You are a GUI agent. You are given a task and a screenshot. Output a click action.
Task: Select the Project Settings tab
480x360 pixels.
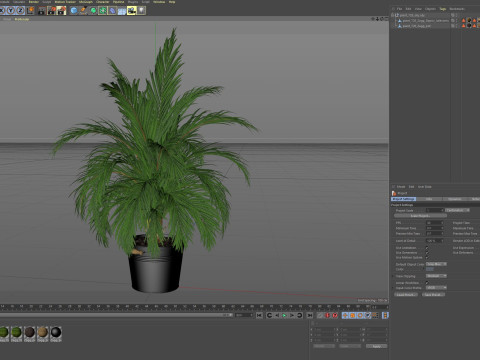403,199
